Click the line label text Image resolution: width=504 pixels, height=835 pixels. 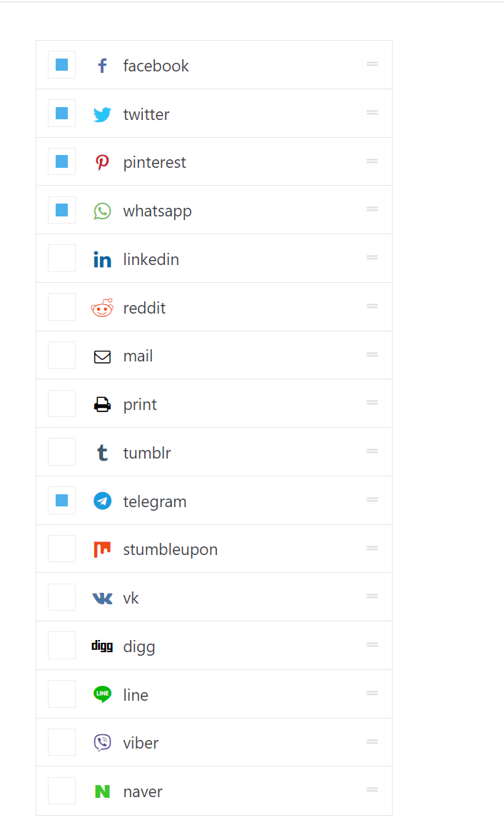(136, 695)
